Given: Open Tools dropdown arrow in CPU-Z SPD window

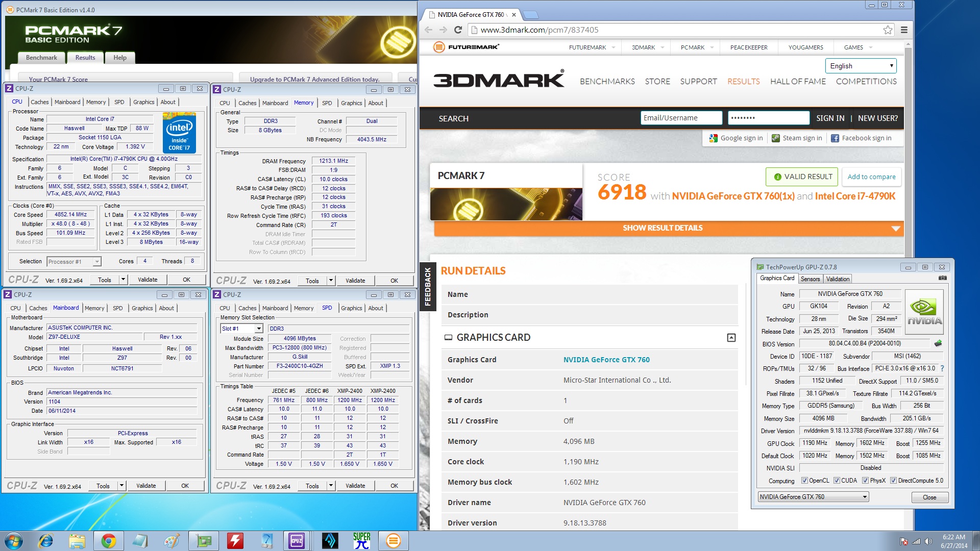Looking at the screenshot, I should [x=331, y=486].
